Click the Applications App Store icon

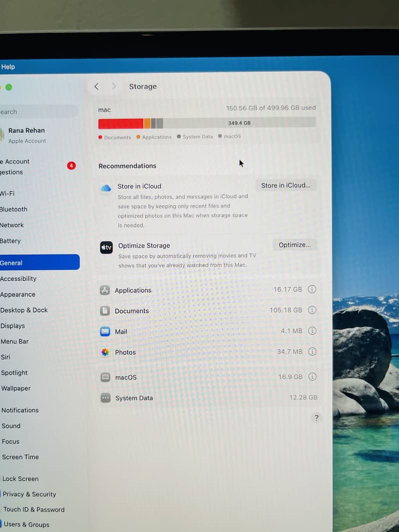coord(104,290)
